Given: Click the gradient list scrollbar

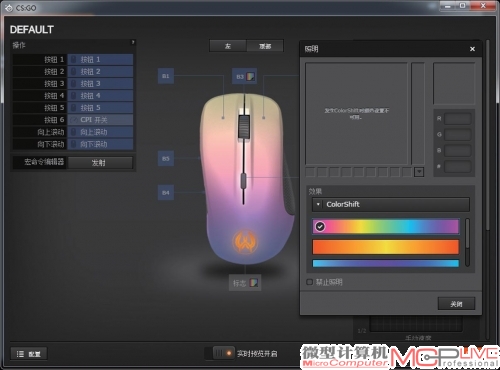Looking at the screenshot, I should tap(467, 242).
